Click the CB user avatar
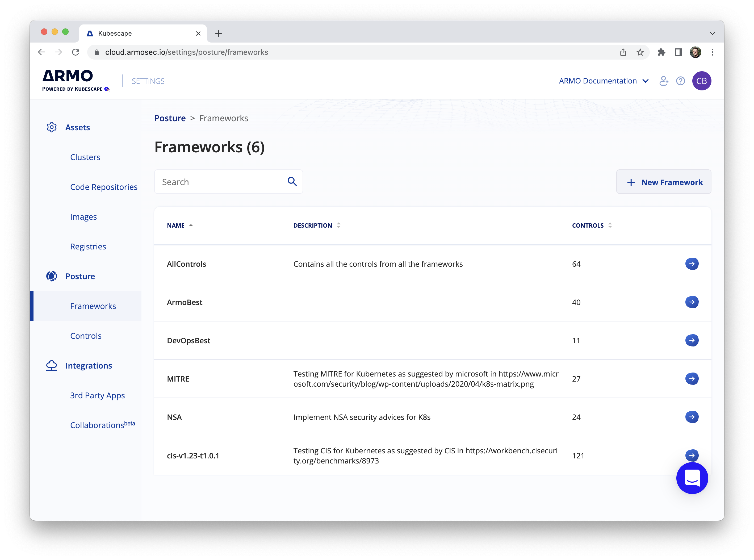This screenshot has width=754, height=560. (701, 81)
